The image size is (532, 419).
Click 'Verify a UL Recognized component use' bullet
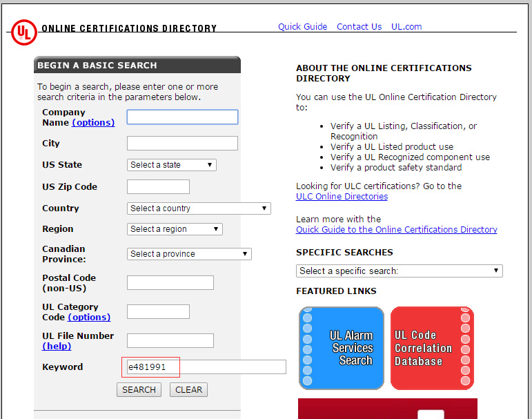[410, 157]
